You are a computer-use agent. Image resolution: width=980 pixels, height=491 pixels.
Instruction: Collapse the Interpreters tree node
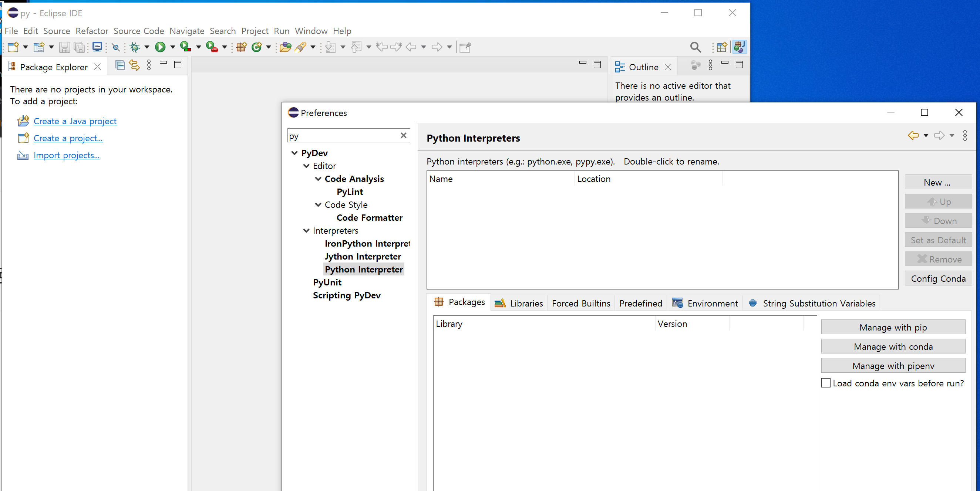[x=306, y=230]
